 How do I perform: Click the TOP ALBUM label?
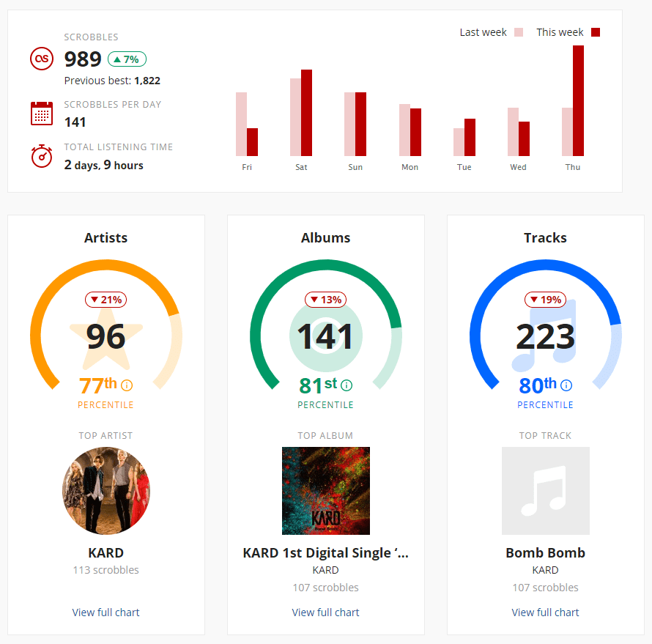pos(325,436)
